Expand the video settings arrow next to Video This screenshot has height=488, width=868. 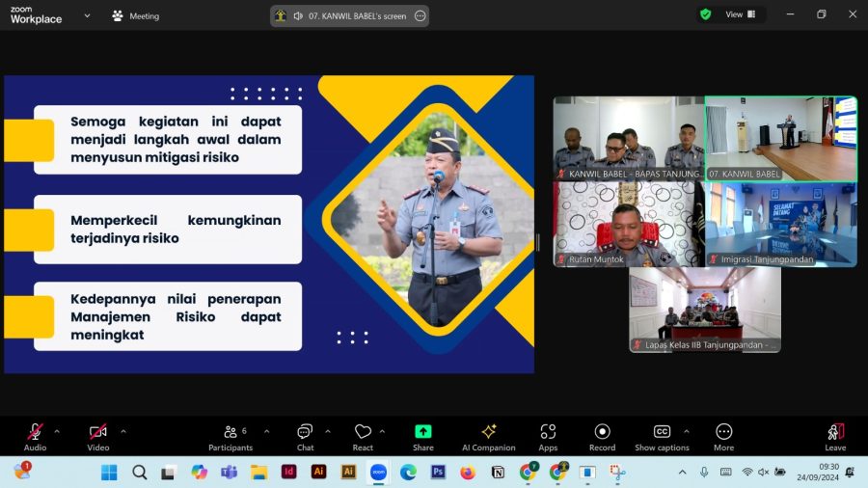(x=123, y=431)
